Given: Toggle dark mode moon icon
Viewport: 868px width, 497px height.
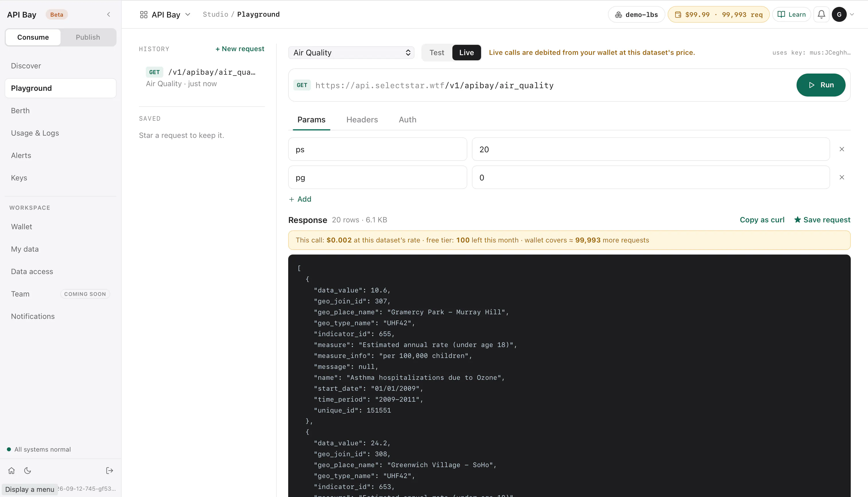Looking at the screenshot, I should point(28,471).
